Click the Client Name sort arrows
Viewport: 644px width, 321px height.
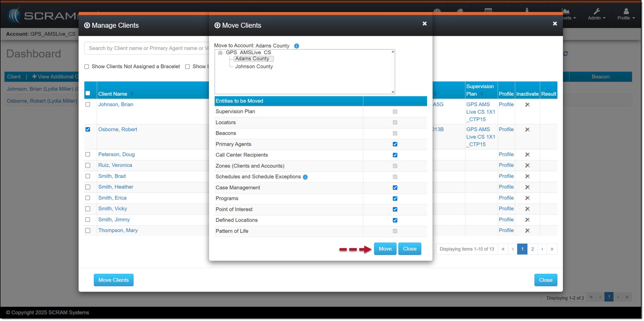132,94
